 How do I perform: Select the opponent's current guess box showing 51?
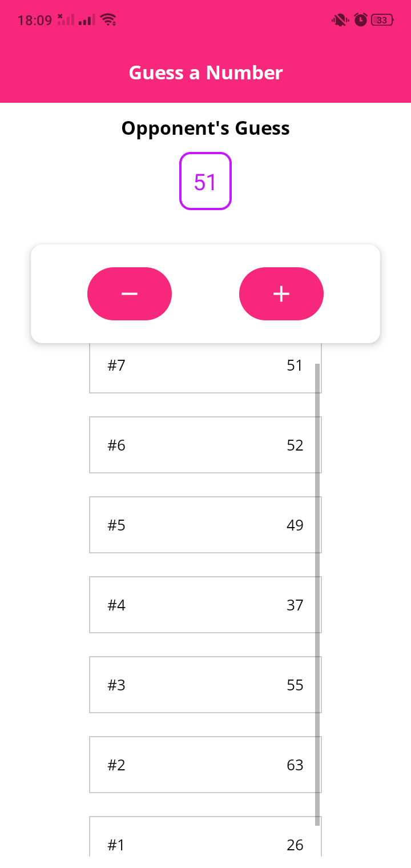click(x=205, y=181)
